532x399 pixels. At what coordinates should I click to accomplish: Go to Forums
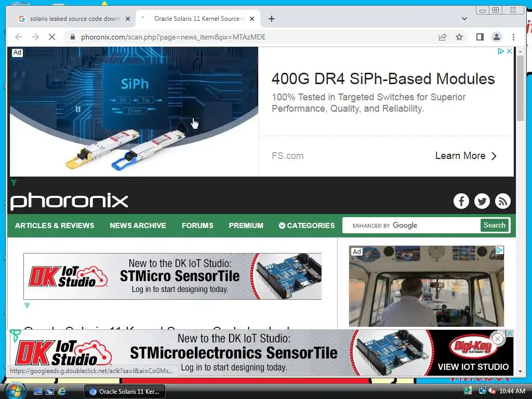coord(197,225)
